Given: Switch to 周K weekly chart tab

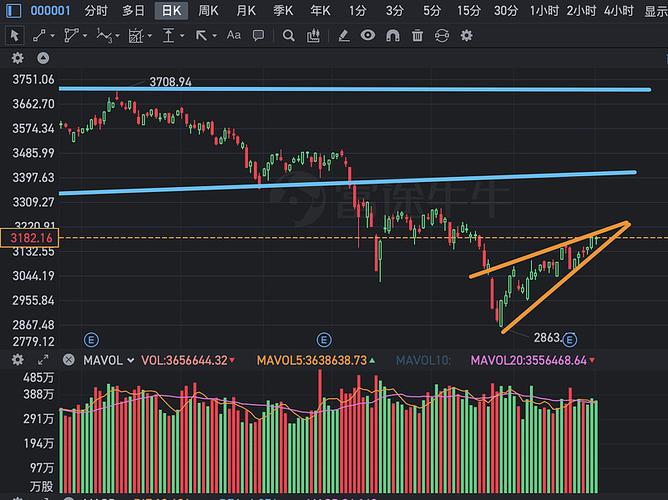Looking at the screenshot, I should click(x=208, y=11).
